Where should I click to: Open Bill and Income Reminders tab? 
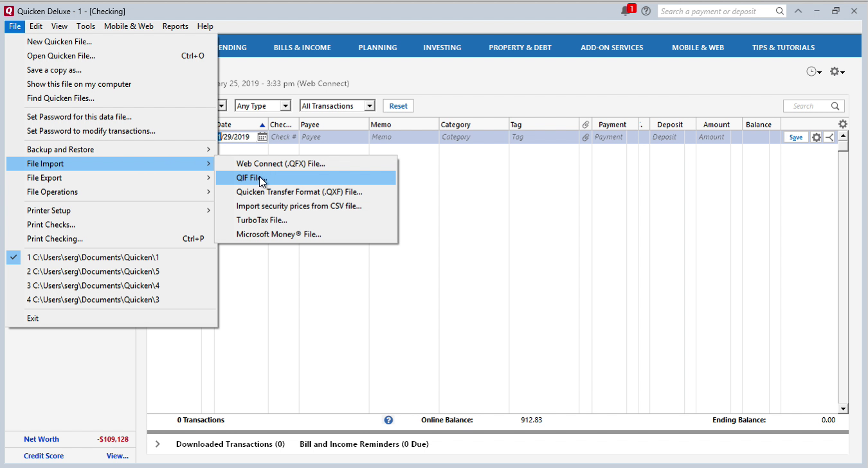coord(364,444)
